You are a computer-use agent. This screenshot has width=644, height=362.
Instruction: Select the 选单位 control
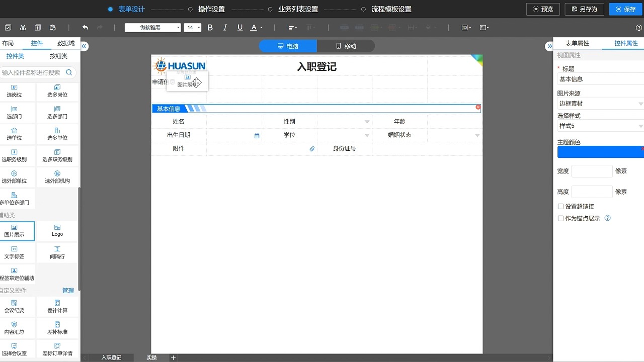(14, 134)
